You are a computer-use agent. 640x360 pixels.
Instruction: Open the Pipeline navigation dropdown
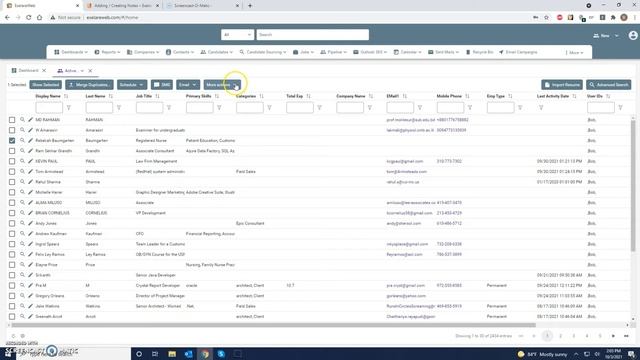[x=333, y=52]
